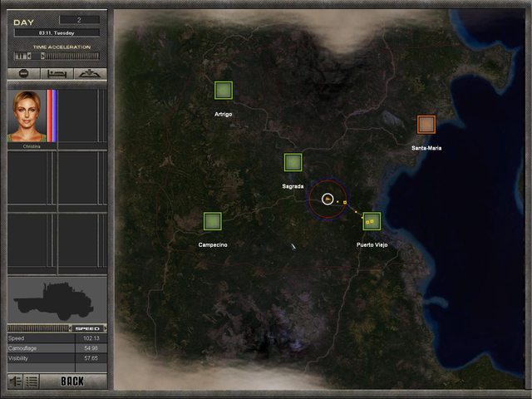Screen dimensions: 532x399
Task: Click left arrow of the SPEED slider
Action: point(70,328)
